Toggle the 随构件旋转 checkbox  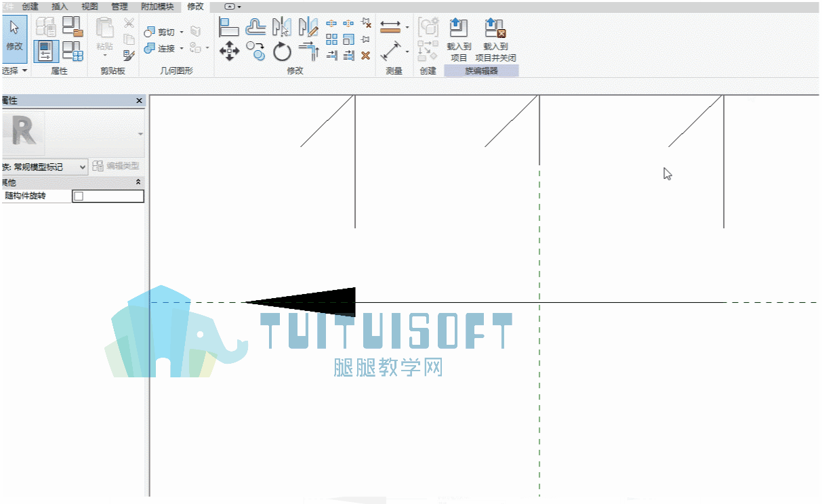pyautogui.click(x=79, y=196)
